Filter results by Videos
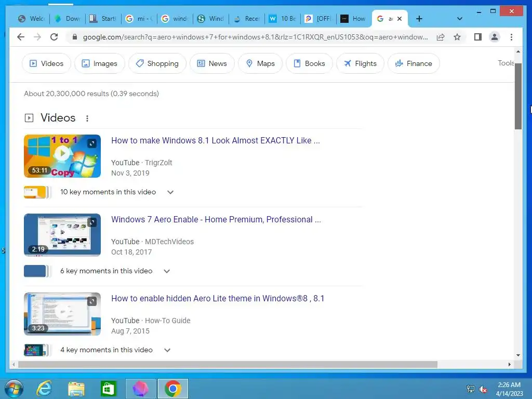 pyautogui.click(x=46, y=63)
